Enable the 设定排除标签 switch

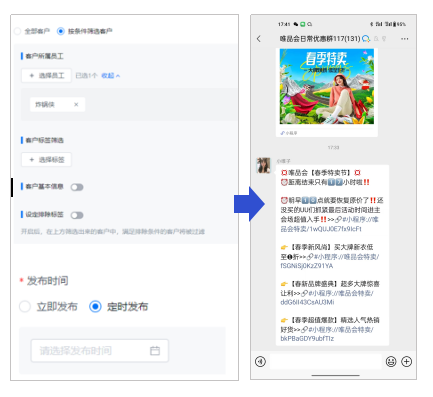[77, 215]
